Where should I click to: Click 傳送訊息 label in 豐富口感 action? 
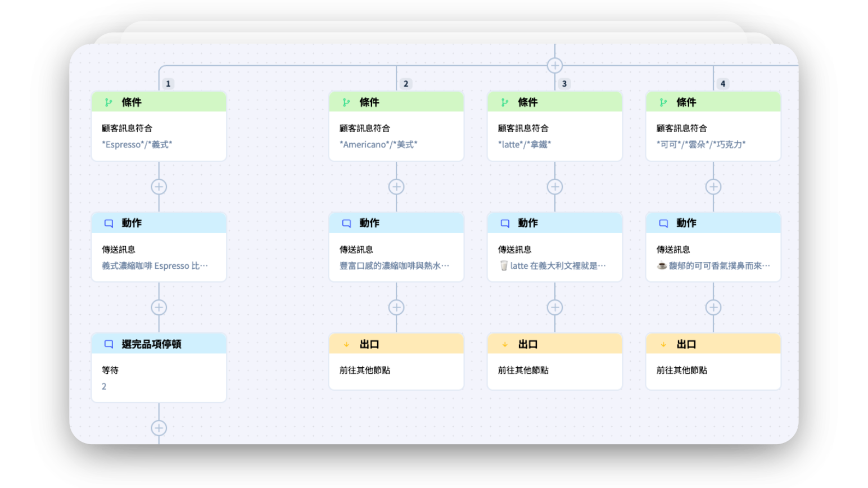pos(356,249)
